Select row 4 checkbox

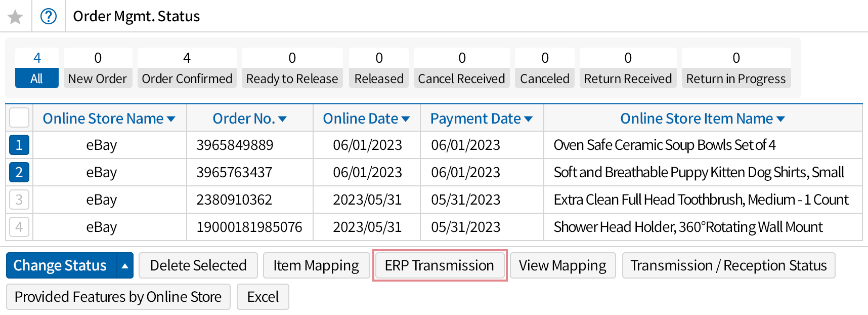(19, 227)
